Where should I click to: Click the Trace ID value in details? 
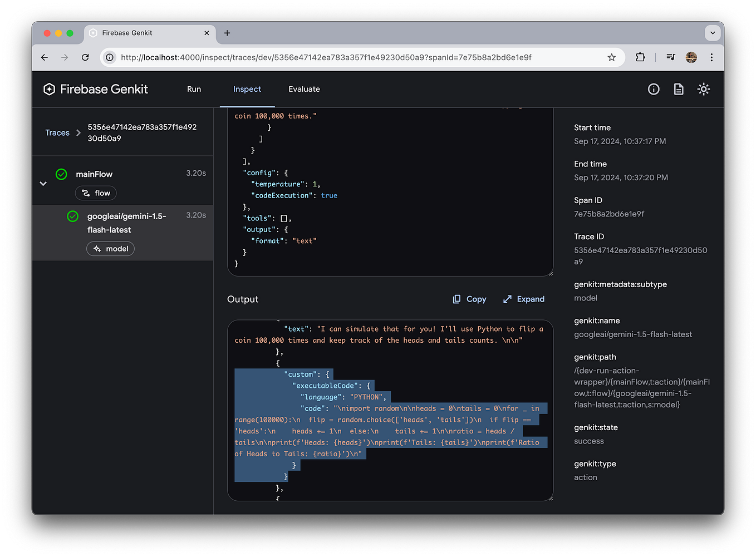coord(641,255)
